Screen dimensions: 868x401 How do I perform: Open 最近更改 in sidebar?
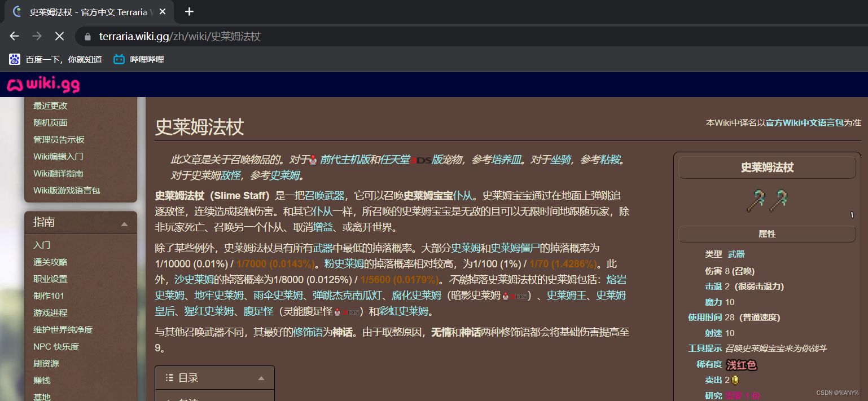click(x=50, y=105)
